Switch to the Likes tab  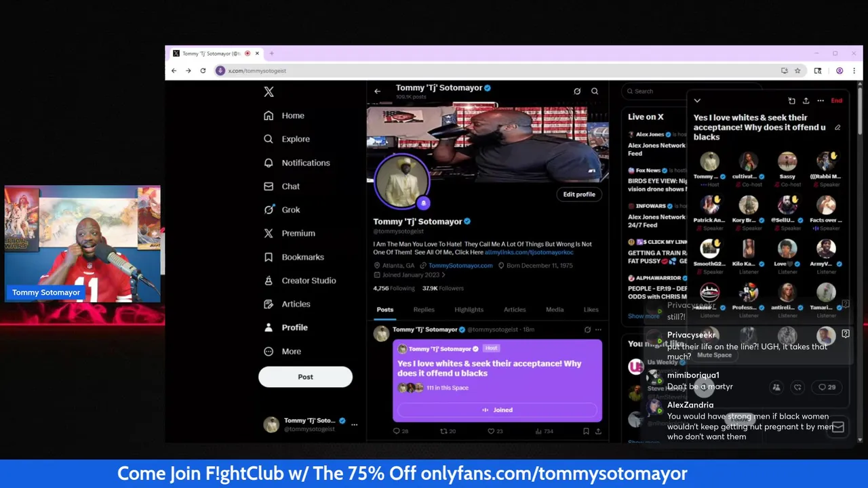[591, 310]
